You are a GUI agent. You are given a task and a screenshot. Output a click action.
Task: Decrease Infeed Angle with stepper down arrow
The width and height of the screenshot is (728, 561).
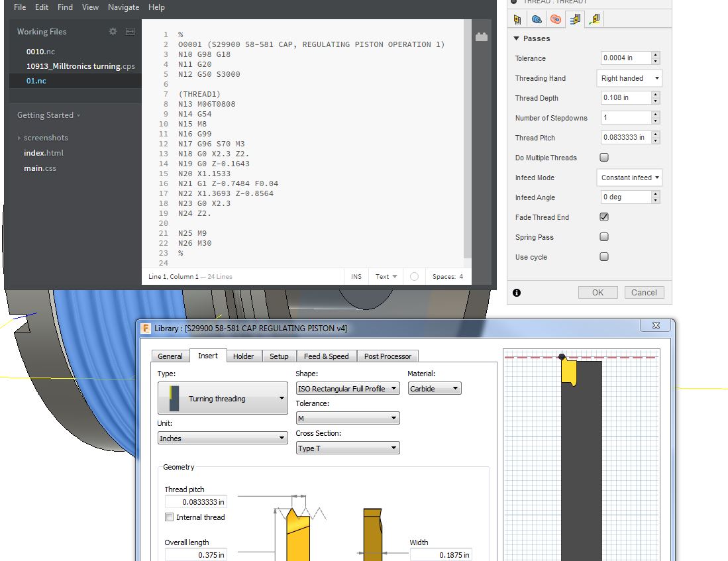(656, 200)
